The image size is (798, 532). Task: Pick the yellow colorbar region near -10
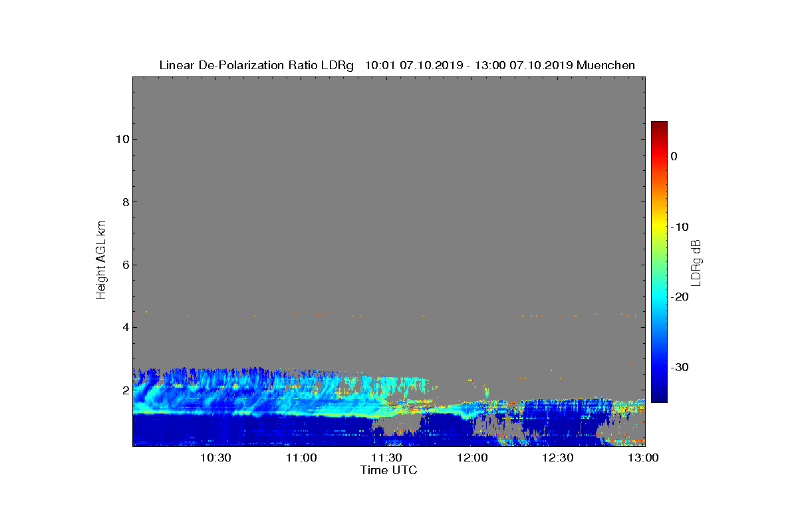pyautogui.click(x=659, y=227)
